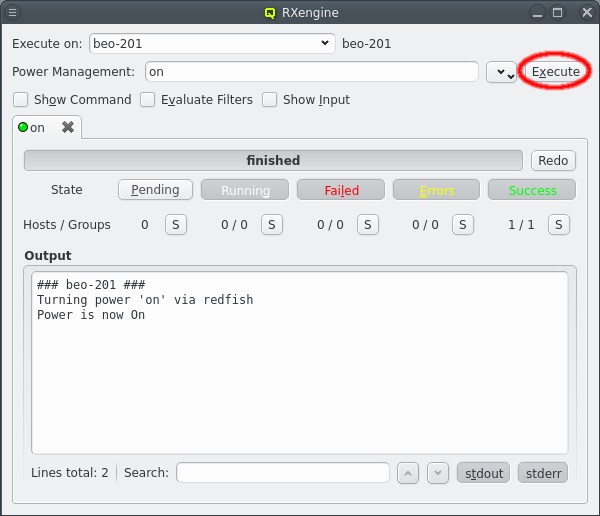
Task: Click the 'Lines total: 2' label
Action: point(70,473)
